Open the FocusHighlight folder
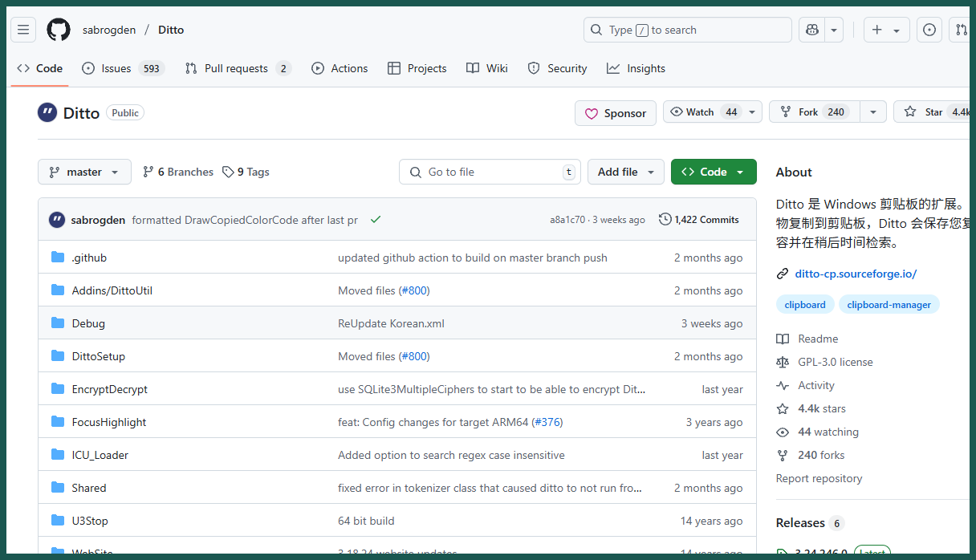976x560 pixels. click(109, 422)
